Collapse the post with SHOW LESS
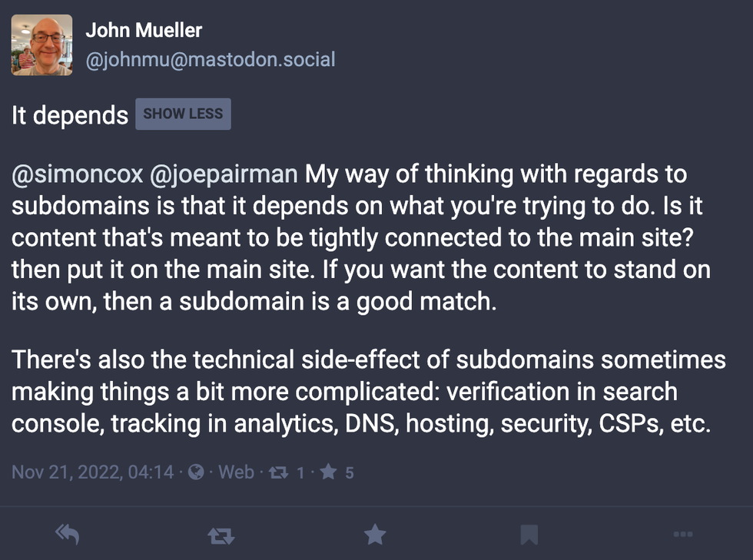753x560 pixels. [x=183, y=114]
